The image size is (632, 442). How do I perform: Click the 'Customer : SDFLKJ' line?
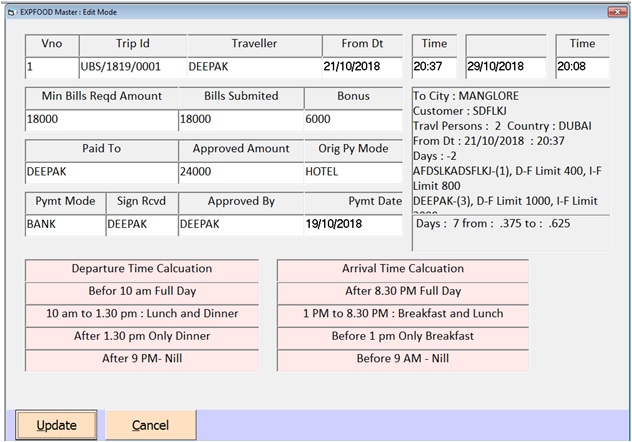click(460, 111)
